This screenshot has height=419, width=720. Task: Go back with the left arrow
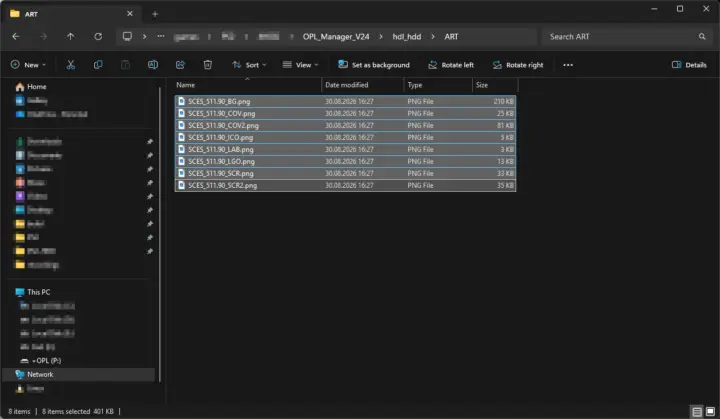(16, 36)
